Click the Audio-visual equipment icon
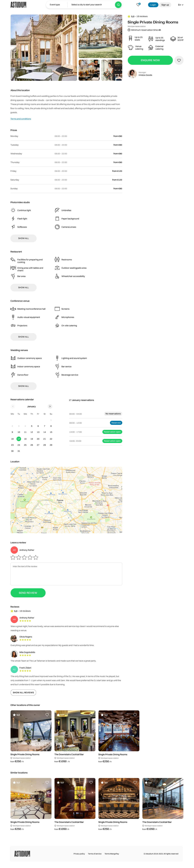 [x=13, y=317]
